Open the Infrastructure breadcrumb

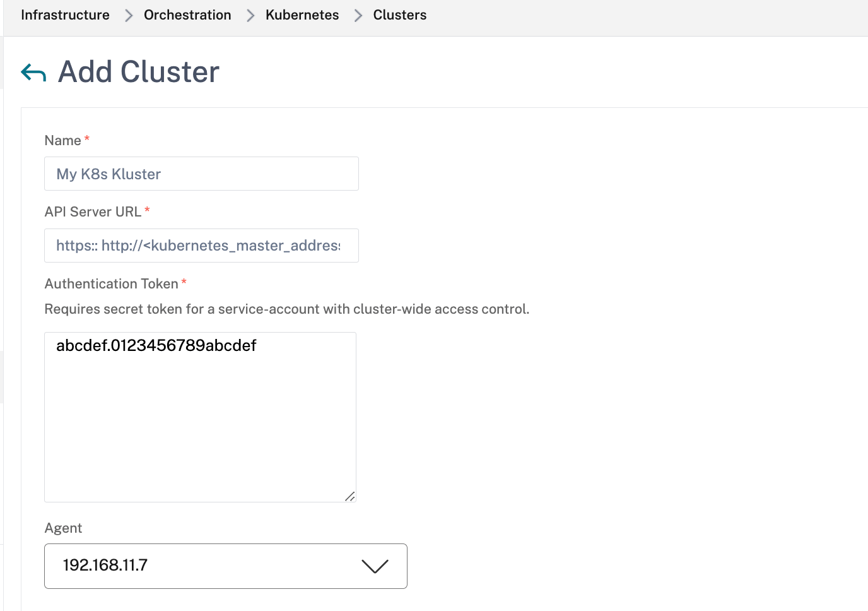pos(65,15)
